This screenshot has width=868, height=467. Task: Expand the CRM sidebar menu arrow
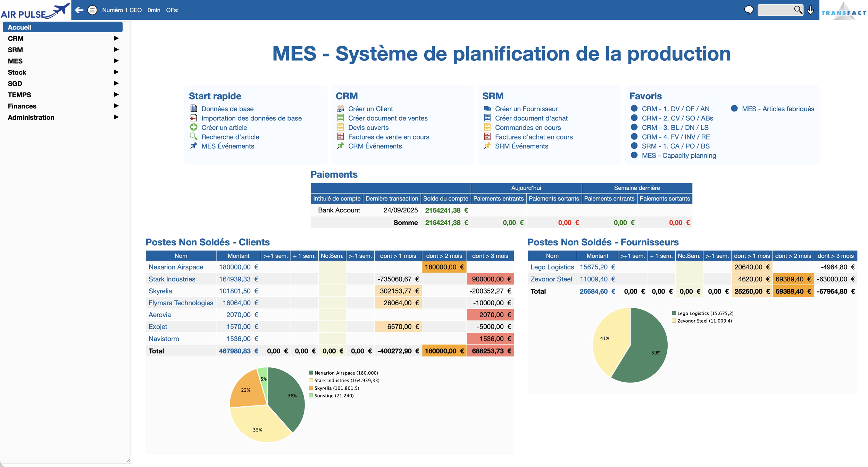pos(116,38)
